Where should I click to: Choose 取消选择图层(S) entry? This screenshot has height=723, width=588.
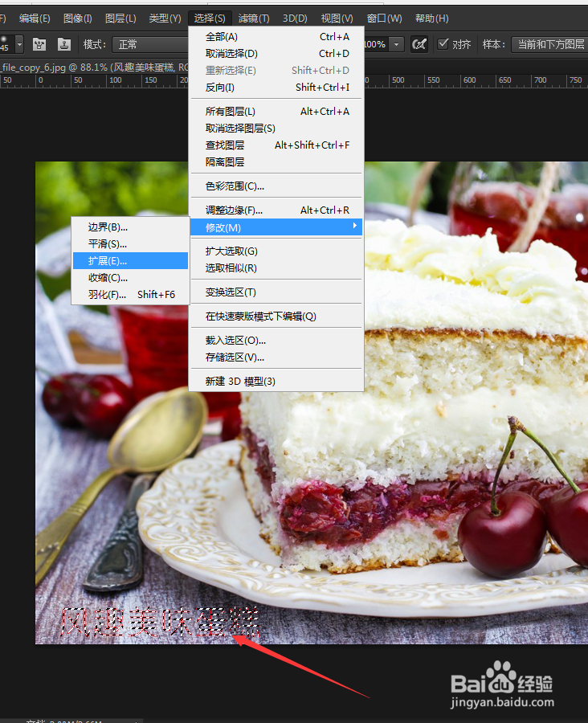pos(276,129)
